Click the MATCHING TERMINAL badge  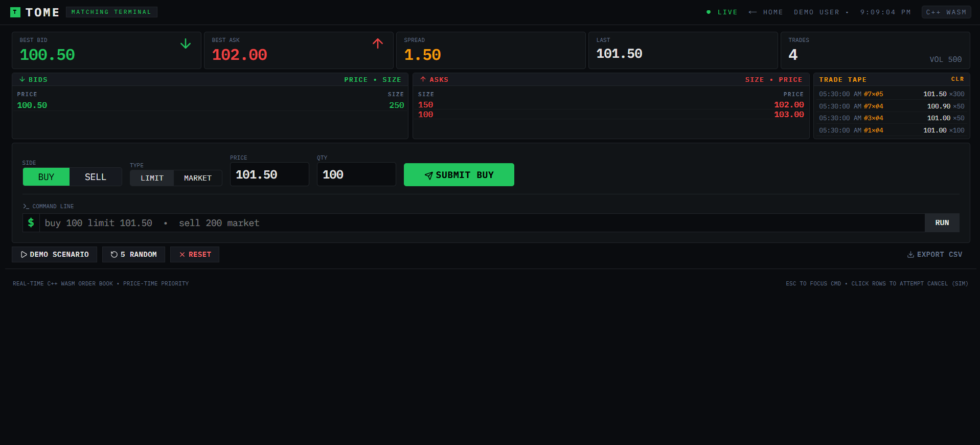coord(111,12)
